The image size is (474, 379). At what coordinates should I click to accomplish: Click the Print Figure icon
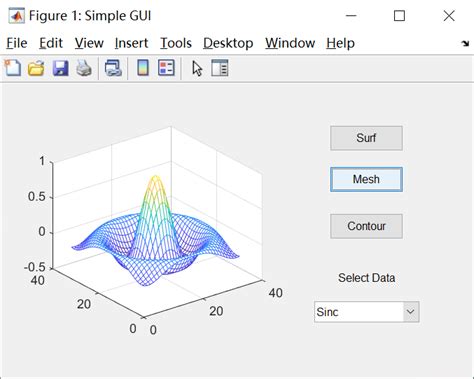[84, 68]
